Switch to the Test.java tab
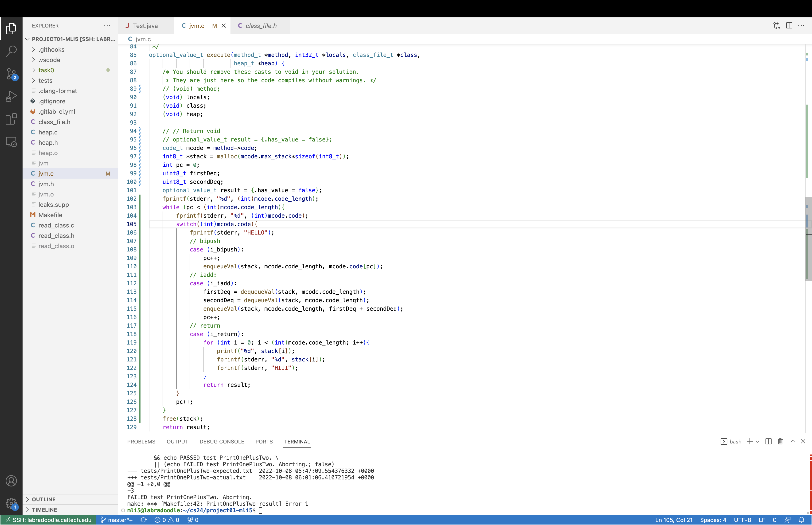Screen dimensions: 812x525 coord(145,26)
